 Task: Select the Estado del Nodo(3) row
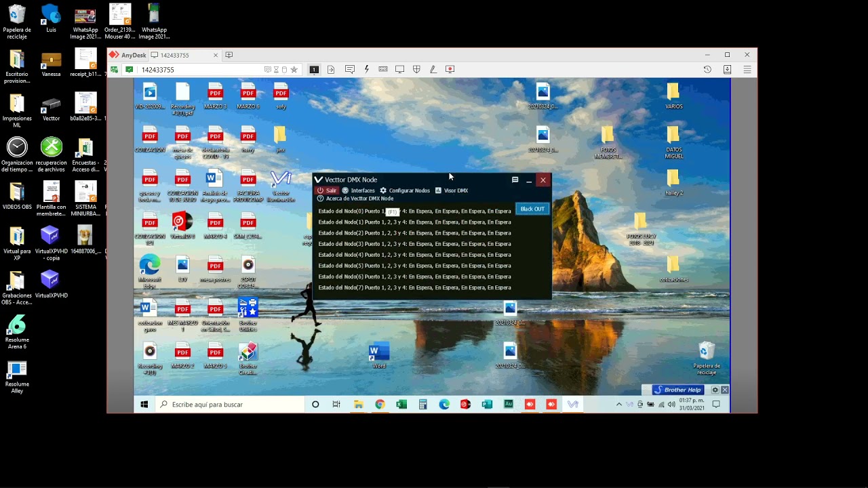tap(414, 244)
